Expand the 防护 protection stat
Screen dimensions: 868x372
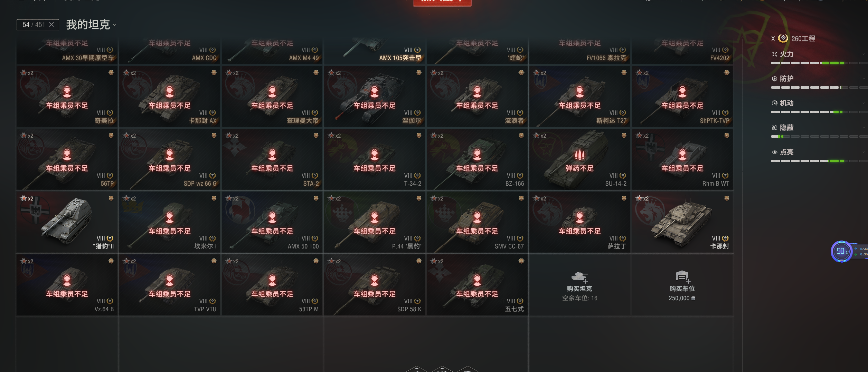819,79
